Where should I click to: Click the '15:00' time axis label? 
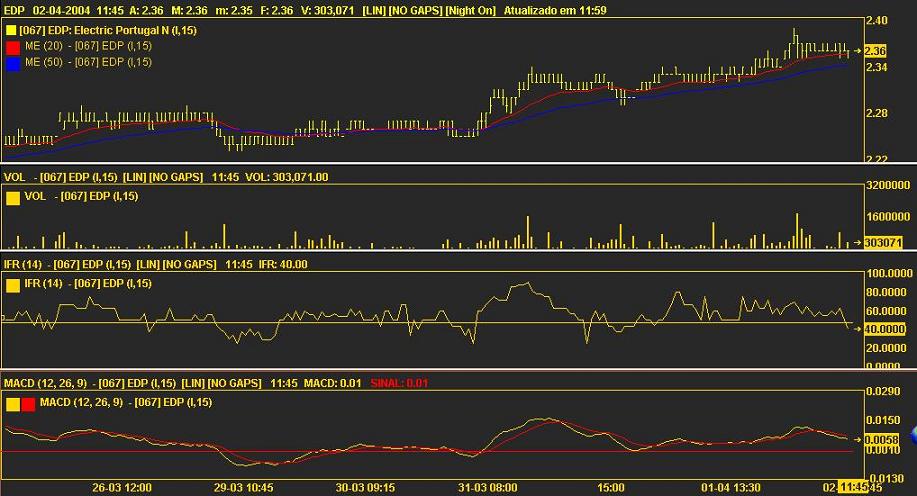[611, 488]
